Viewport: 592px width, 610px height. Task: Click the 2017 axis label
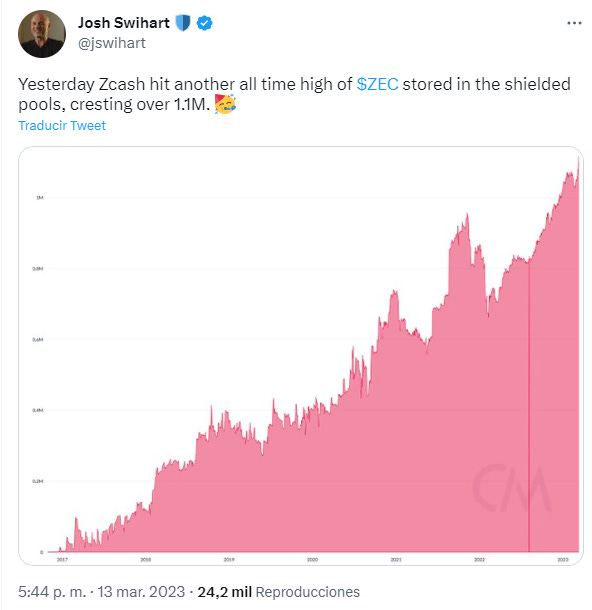pos(62,559)
